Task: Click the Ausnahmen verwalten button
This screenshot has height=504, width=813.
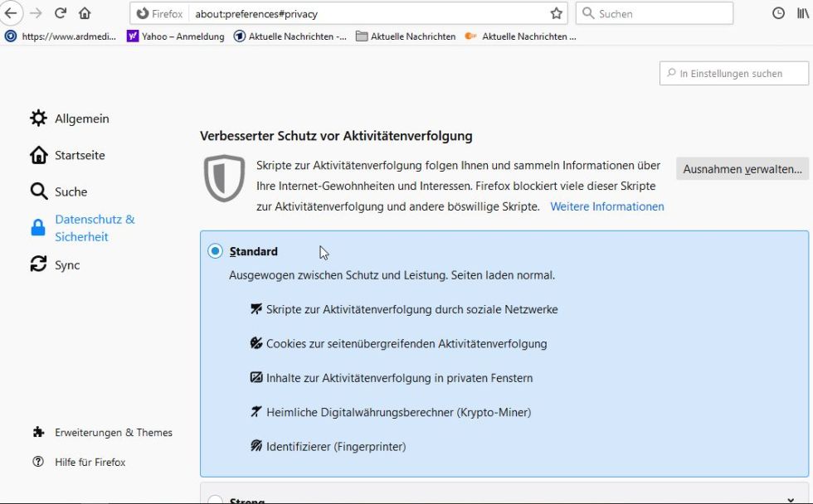Action: tap(742, 169)
